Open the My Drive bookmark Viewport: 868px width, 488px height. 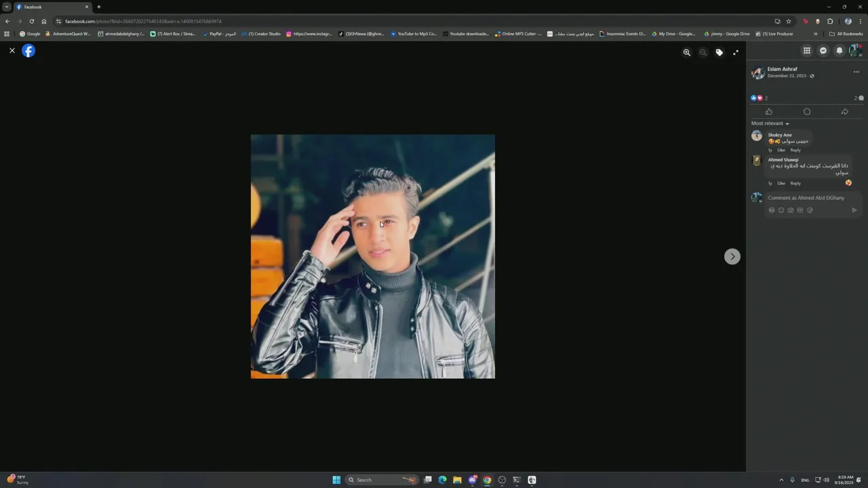pyautogui.click(x=673, y=34)
